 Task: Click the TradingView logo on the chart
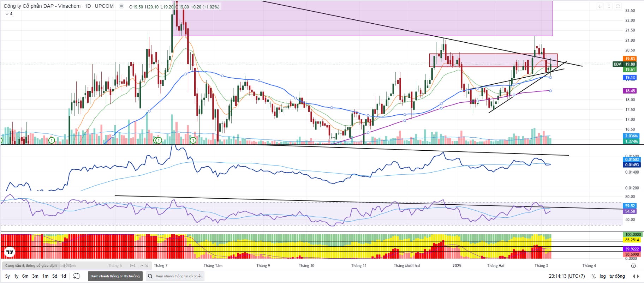(x=10, y=252)
